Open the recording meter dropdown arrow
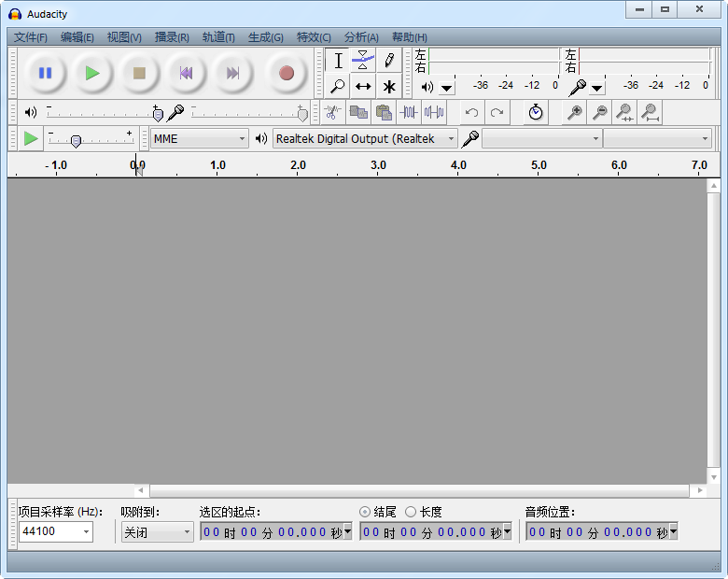Image resolution: width=728 pixels, height=579 pixels. coord(597,88)
